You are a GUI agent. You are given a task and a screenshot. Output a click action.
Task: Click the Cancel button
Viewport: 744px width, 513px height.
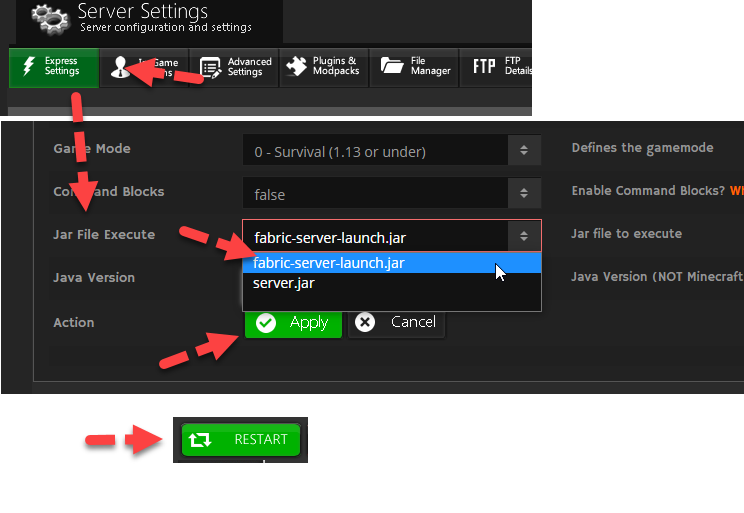397,323
